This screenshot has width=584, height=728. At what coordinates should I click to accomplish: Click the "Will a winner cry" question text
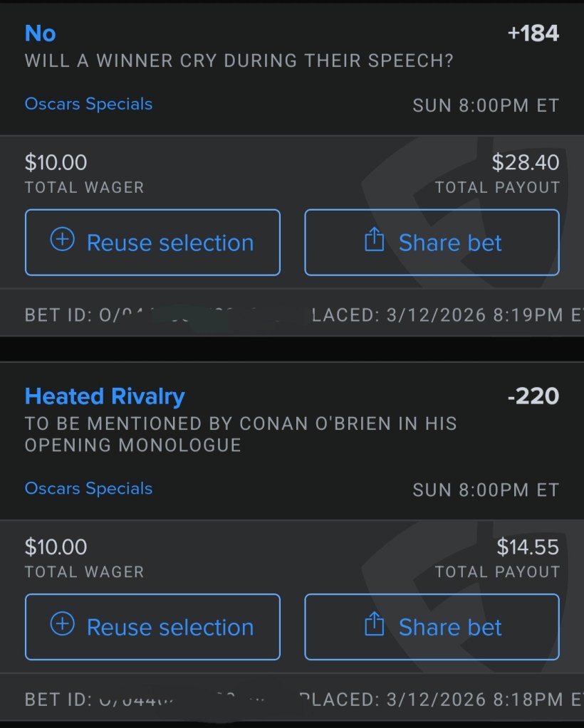point(239,61)
